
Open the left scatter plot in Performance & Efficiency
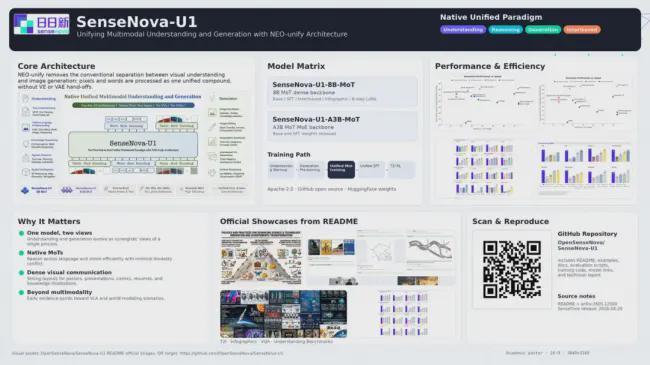484,101
